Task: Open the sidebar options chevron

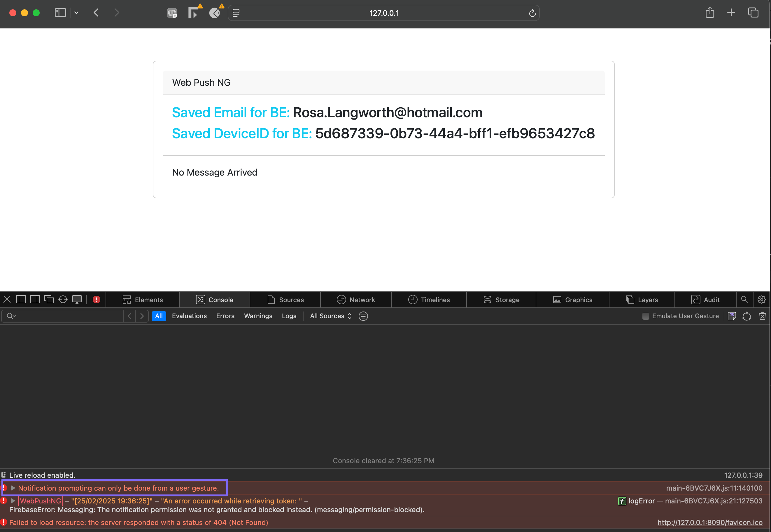Action: pos(76,13)
